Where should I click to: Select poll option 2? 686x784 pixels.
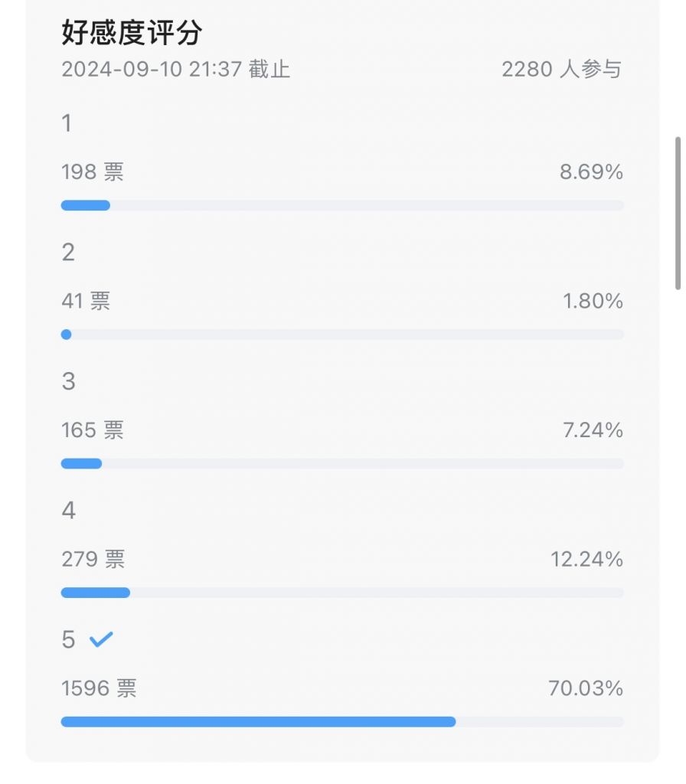[x=68, y=252]
